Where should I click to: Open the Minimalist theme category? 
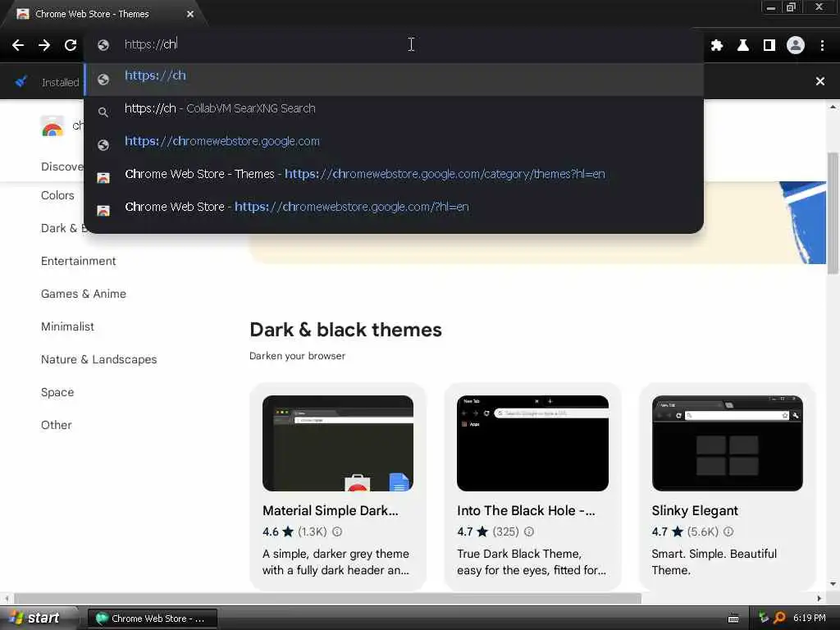tap(67, 326)
